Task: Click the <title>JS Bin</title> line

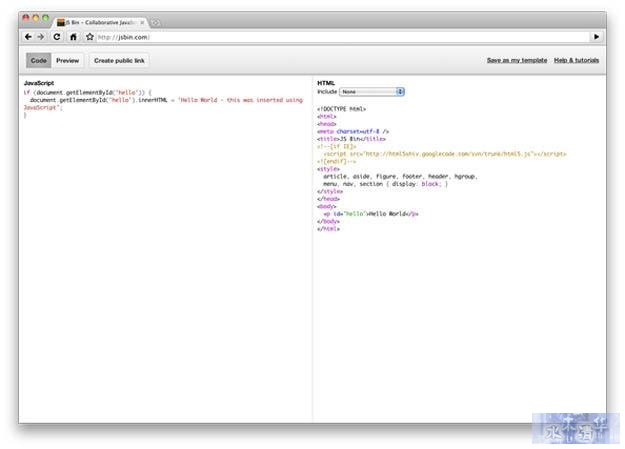Action: click(x=351, y=139)
